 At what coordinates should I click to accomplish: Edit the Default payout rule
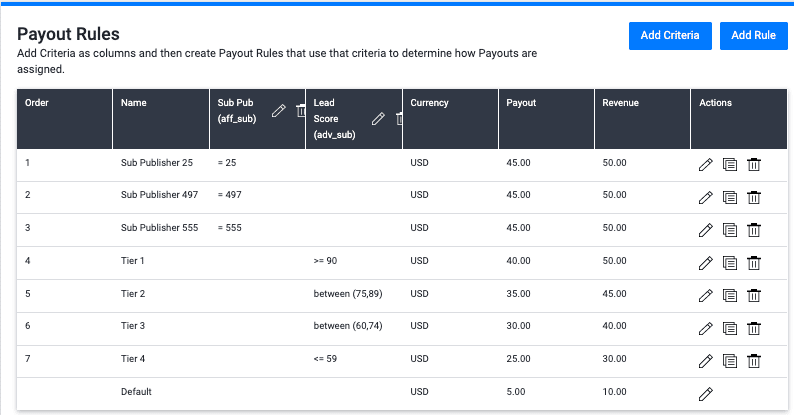coord(705,393)
